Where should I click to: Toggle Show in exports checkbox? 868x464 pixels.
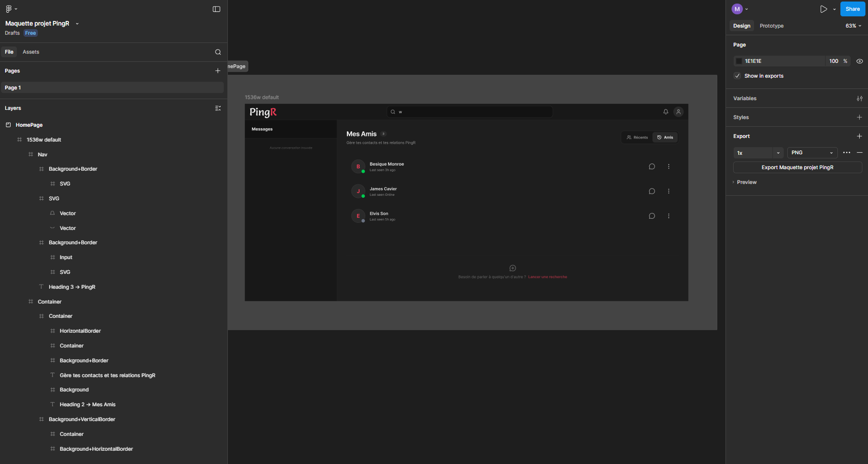pyautogui.click(x=737, y=76)
